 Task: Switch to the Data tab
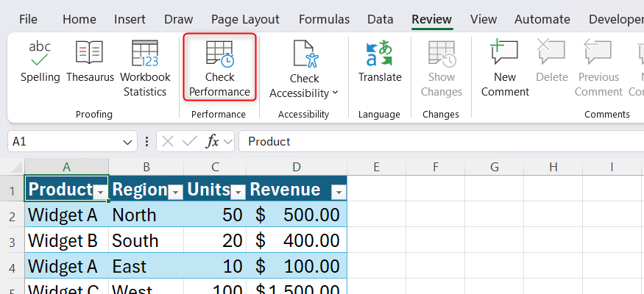[x=380, y=19]
